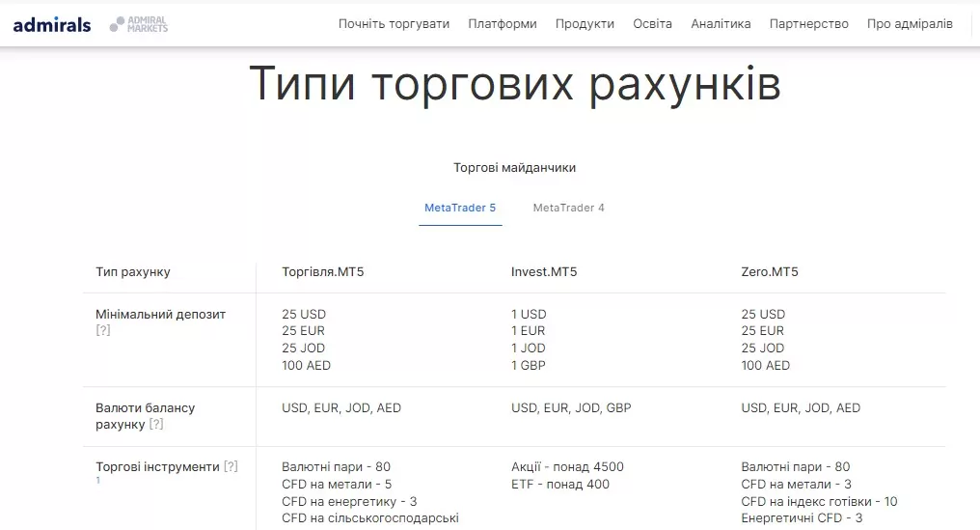
Task: Click CFD на сільськогосподарські text
Action: coord(370,518)
